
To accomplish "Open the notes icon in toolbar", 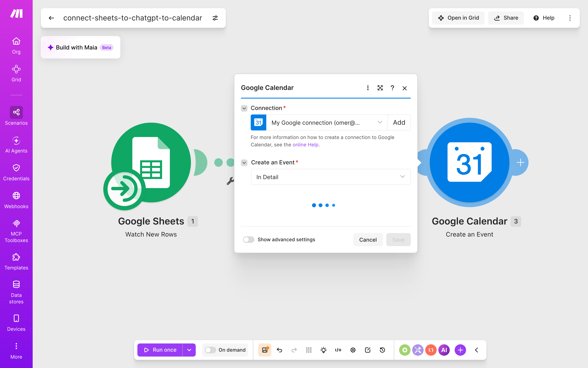I will [x=368, y=350].
